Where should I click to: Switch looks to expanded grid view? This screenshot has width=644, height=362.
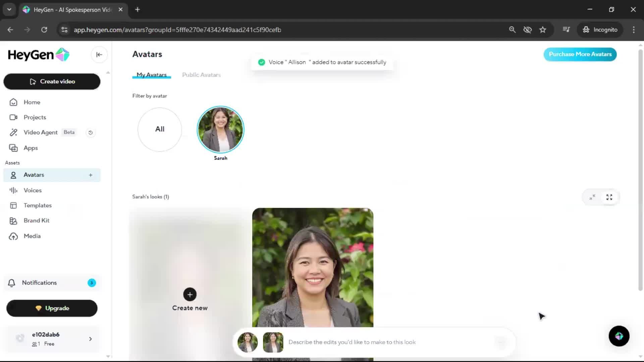coord(609,197)
